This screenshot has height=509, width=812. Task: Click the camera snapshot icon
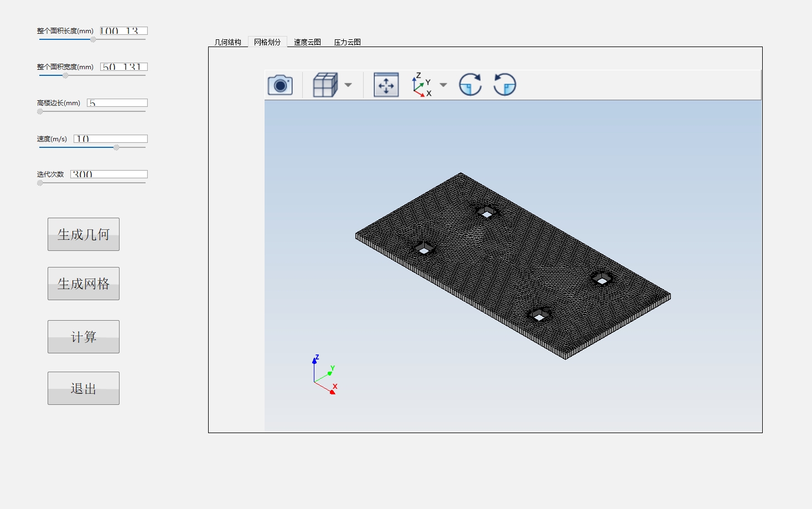click(x=280, y=85)
